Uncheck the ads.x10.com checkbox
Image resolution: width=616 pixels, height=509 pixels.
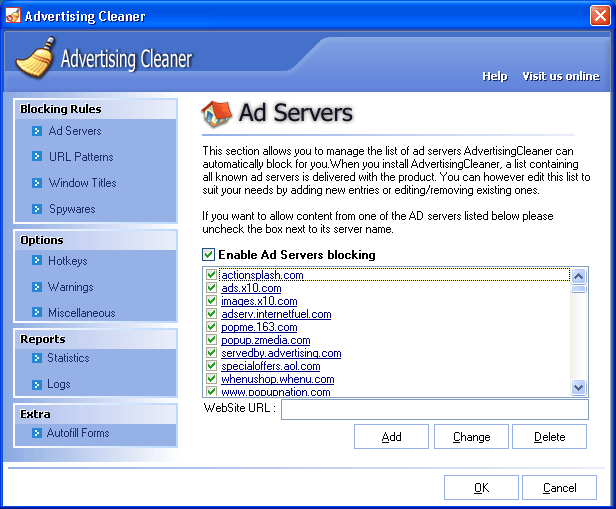pyautogui.click(x=211, y=287)
